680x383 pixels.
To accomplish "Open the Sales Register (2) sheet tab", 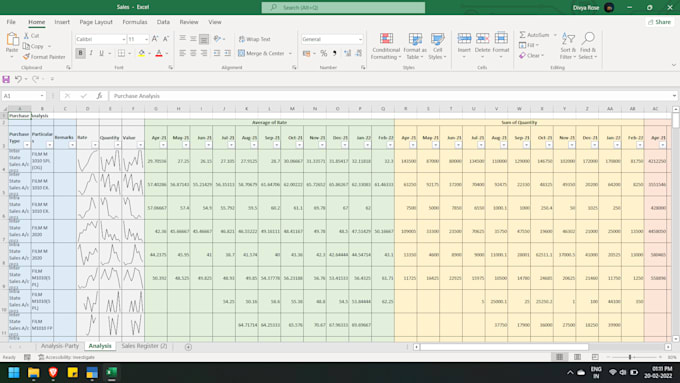I will pos(144,346).
